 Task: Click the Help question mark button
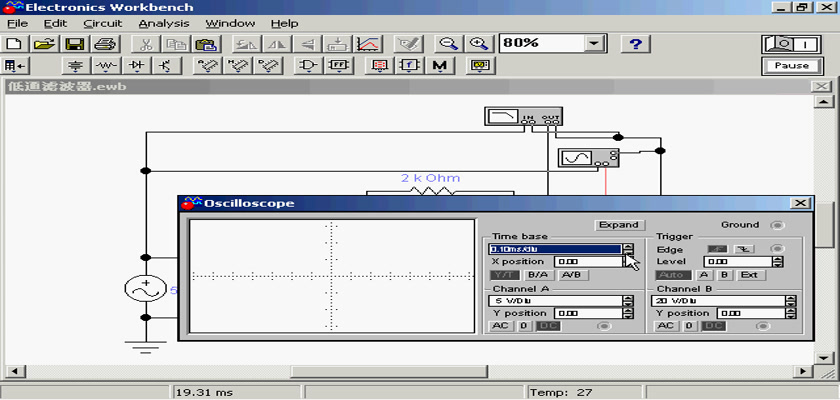click(x=635, y=44)
